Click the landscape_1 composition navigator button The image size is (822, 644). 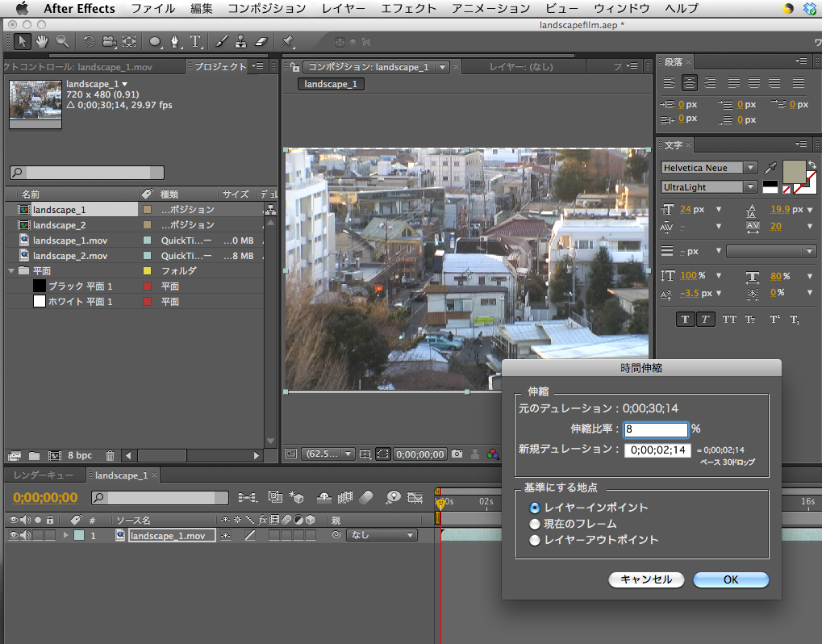tap(331, 84)
